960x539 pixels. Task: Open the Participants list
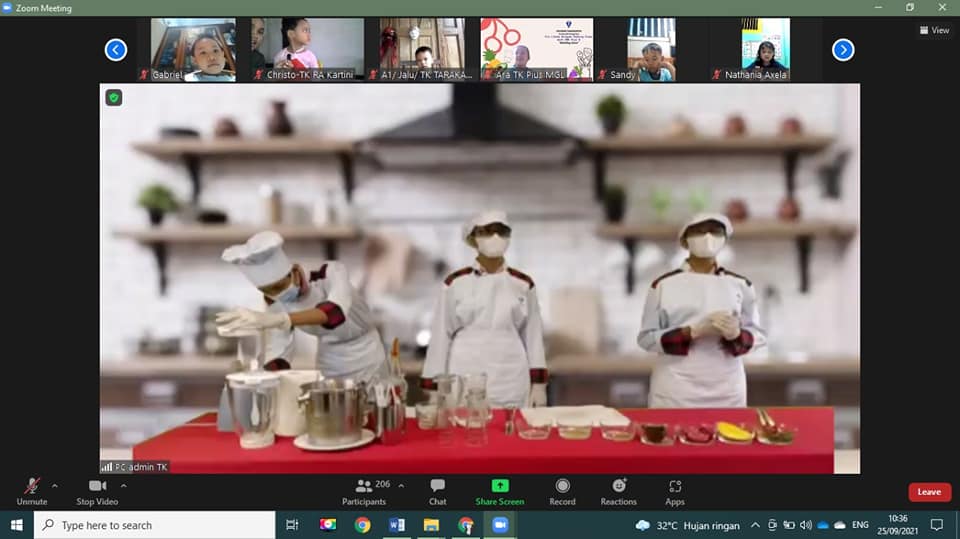[365, 490]
